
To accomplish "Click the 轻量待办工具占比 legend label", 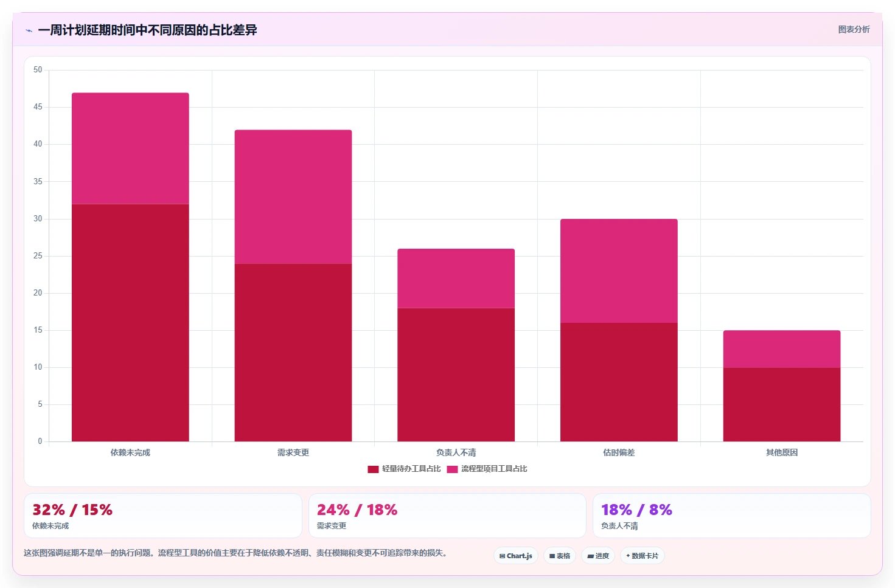I will point(411,469).
